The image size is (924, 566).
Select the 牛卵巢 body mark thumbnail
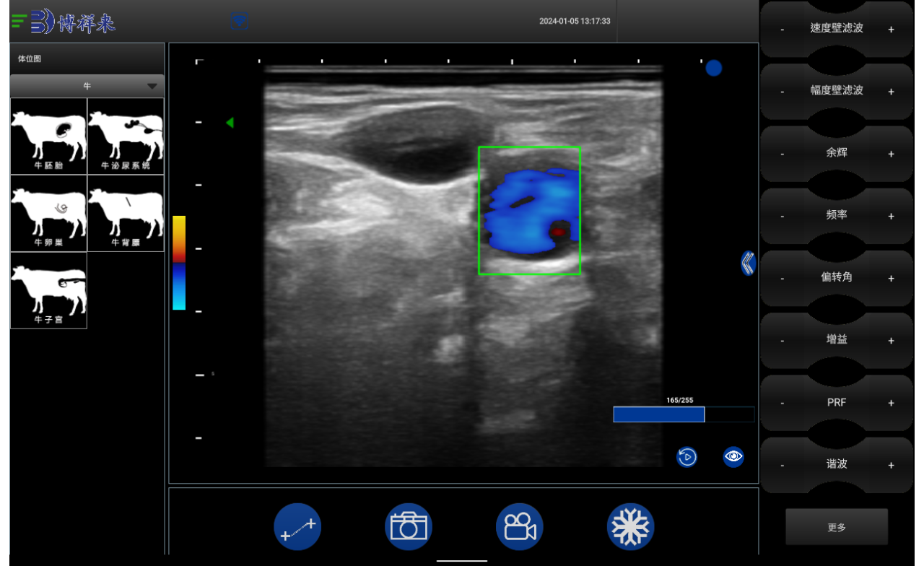click(x=48, y=214)
